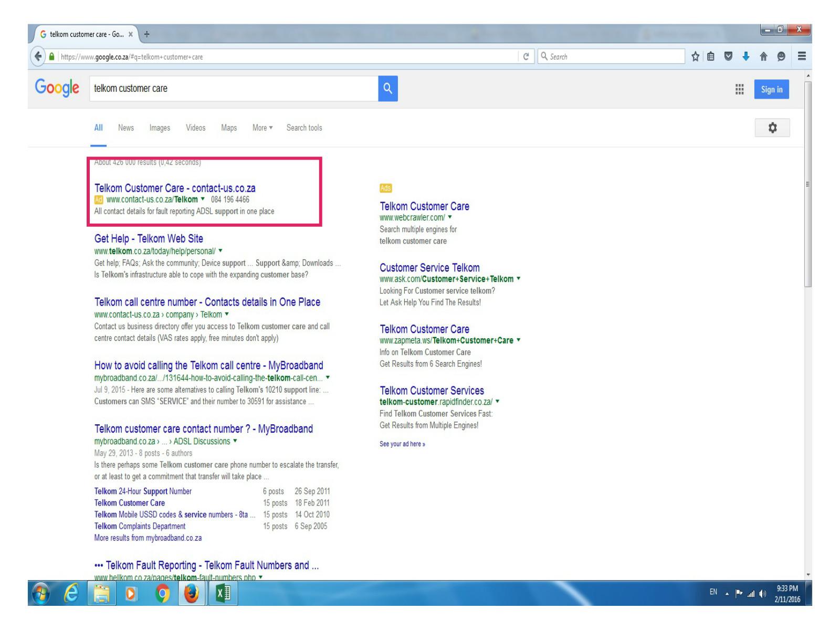Switch to the Maps tab
Viewport: 840px width, 630px height.
click(229, 128)
